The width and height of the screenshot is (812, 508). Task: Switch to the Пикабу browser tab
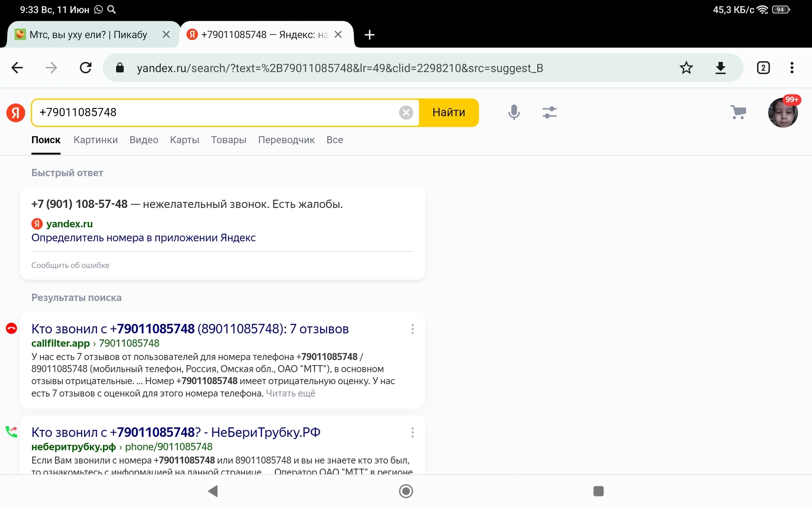[88, 35]
